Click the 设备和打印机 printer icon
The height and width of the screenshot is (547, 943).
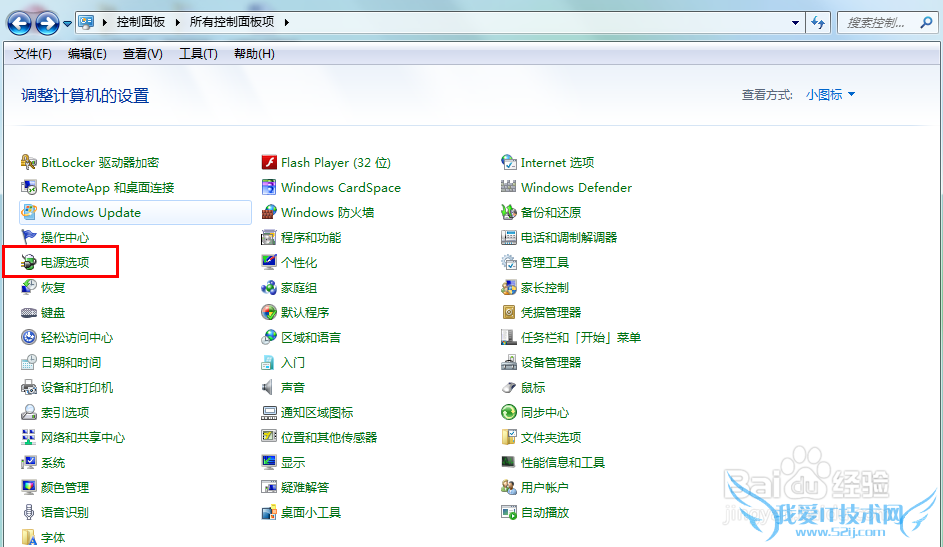point(28,388)
